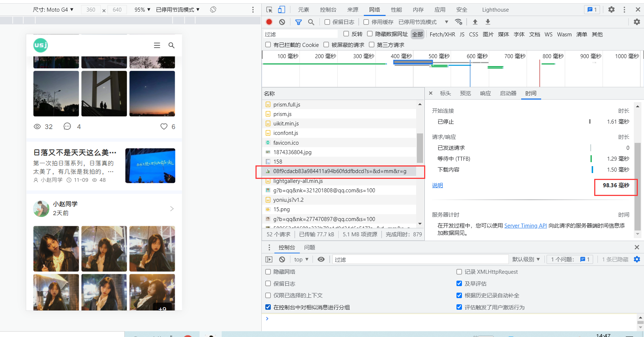Open network search with magnifier icon
644x337 pixels.
311,22
